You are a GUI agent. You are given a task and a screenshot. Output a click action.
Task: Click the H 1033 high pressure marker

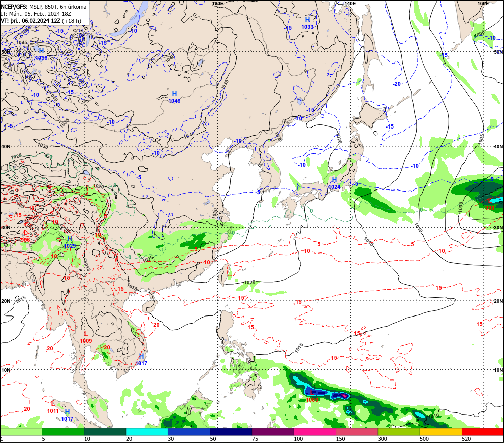(307, 23)
